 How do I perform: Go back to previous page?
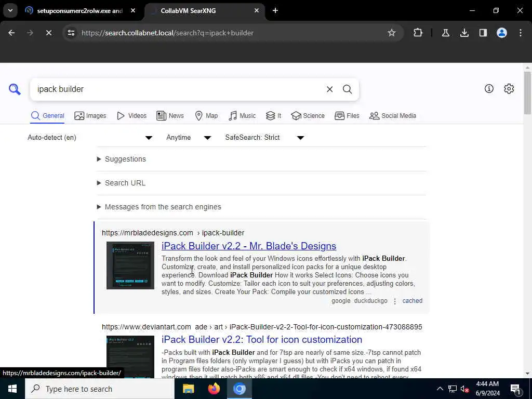tap(11, 33)
